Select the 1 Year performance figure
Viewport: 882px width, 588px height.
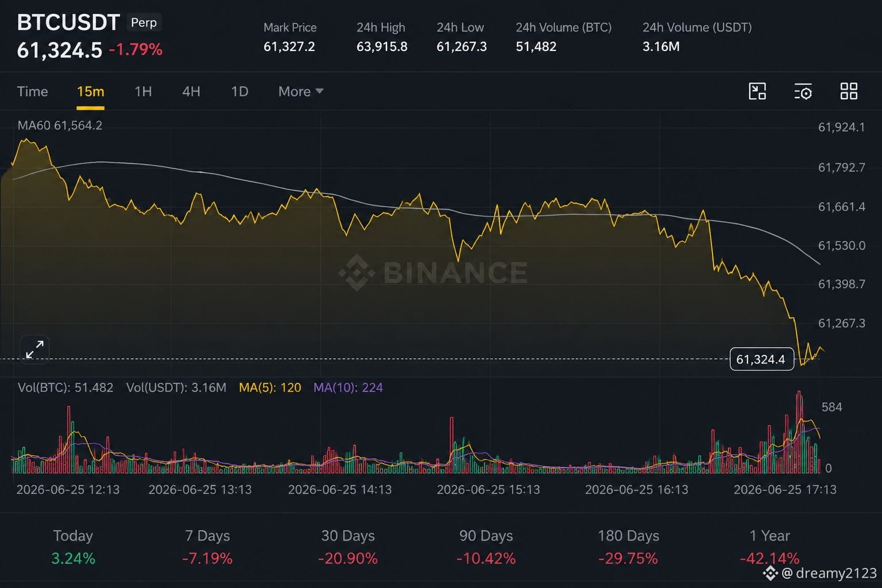click(x=769, y=558)
